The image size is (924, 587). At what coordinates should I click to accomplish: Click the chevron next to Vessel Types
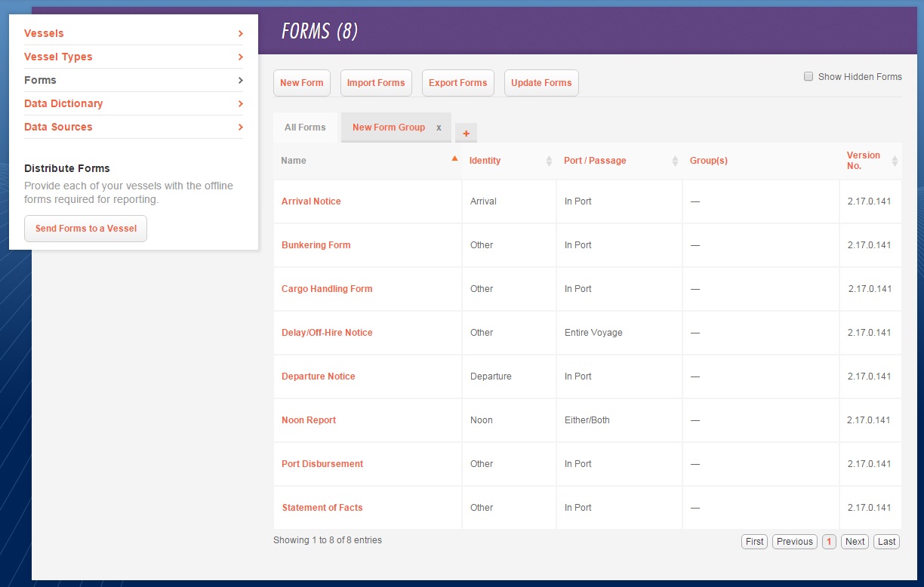pos(240,57)
